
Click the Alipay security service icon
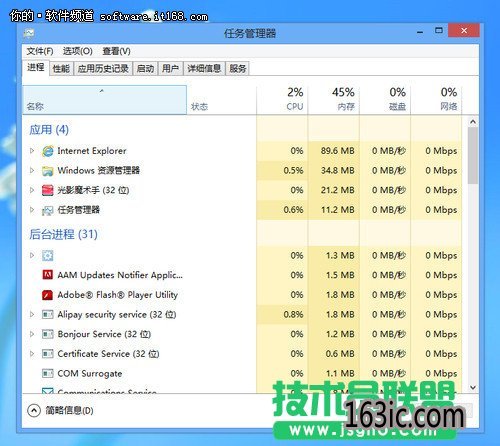pos(48,314)
